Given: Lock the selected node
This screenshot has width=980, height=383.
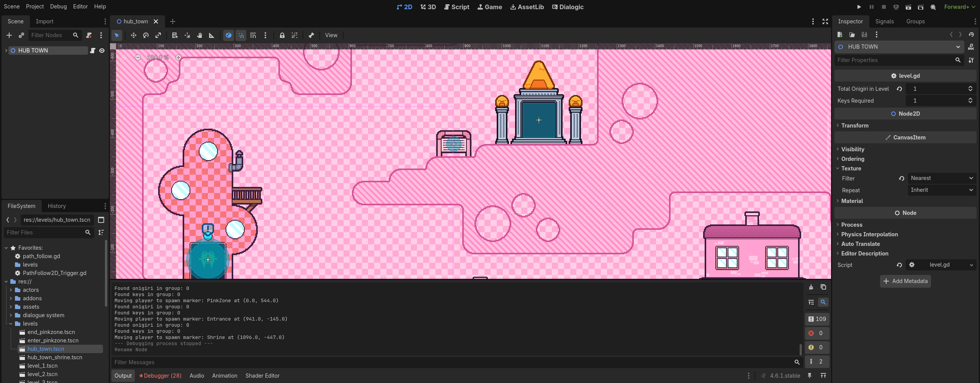Looking at the screenshot, I should click(x=282, y=35).
